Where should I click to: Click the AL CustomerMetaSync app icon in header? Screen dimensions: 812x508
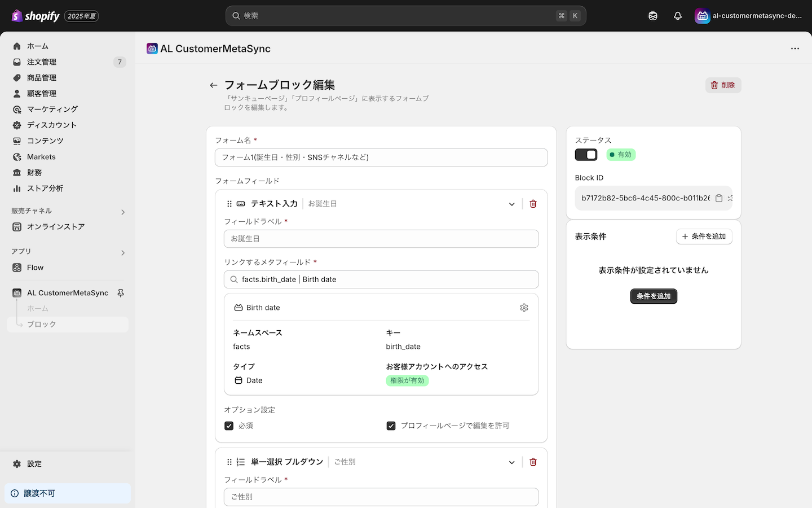(152, 49)
